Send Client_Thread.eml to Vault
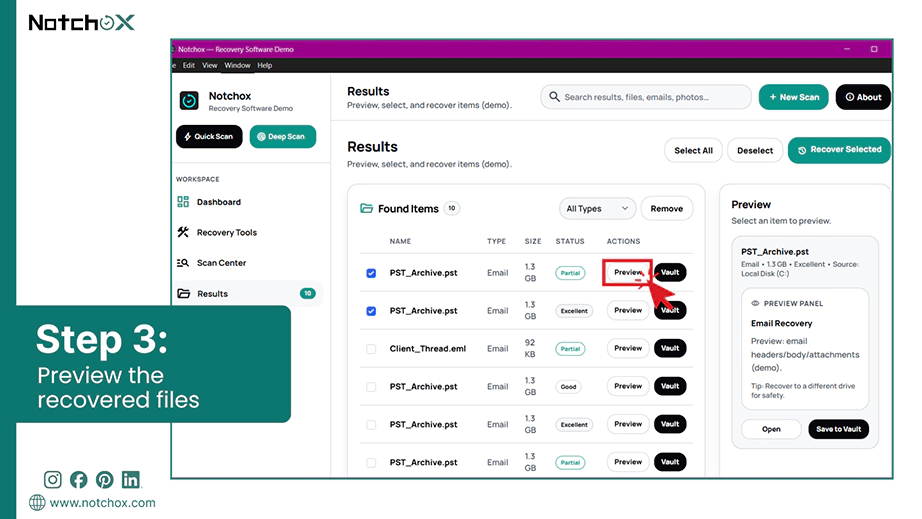The image size is (922, 519). click(670, 348)
